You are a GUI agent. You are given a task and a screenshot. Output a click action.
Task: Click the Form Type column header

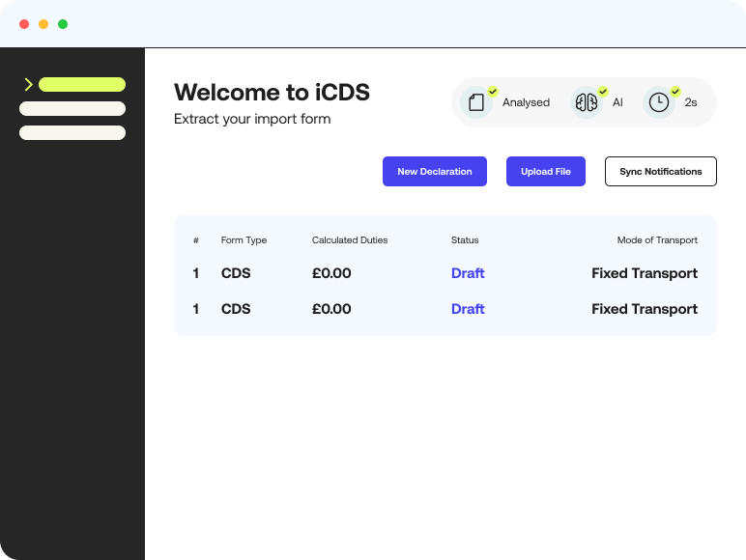[x=244, y=240]
